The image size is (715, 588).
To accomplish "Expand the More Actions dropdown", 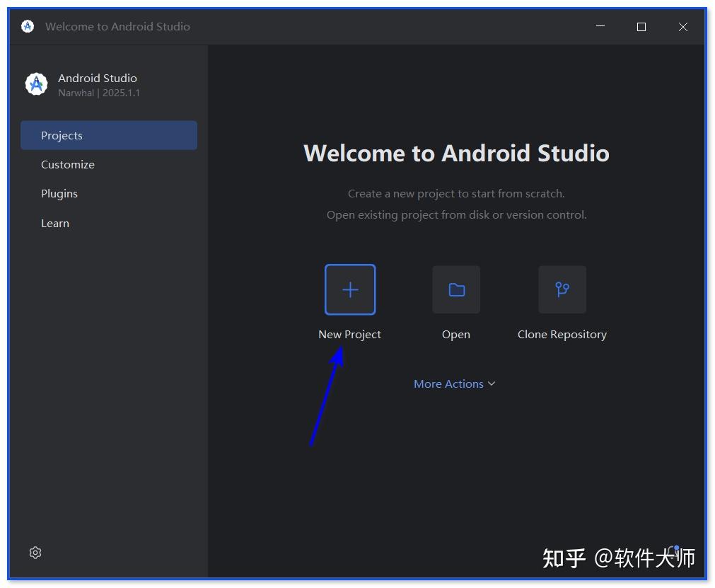I will click(455, 384).
